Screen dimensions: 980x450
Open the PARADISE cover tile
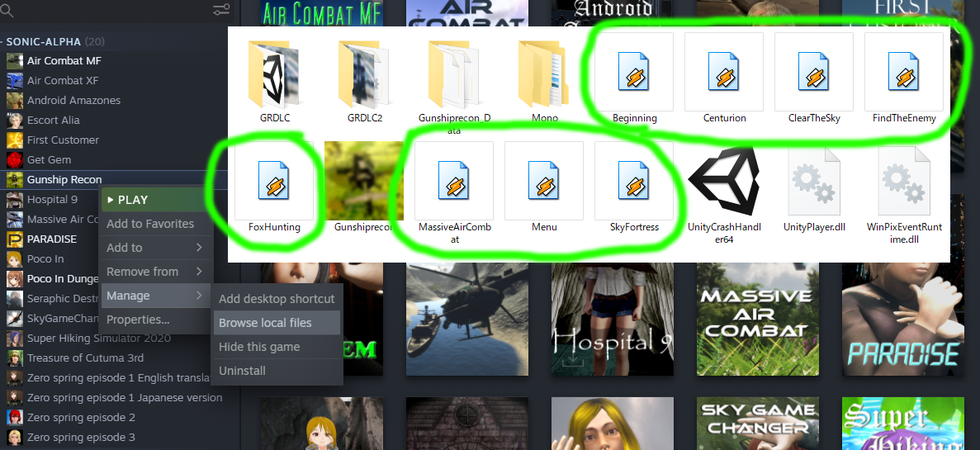[902, 319]
